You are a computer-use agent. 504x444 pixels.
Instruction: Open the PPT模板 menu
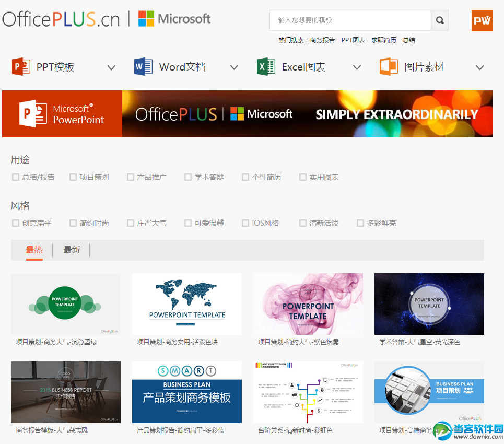coord(55,67)
